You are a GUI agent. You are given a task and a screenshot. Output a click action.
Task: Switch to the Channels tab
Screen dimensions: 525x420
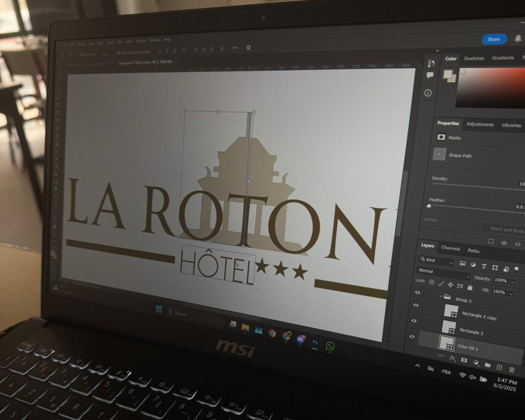click(450, 248)
